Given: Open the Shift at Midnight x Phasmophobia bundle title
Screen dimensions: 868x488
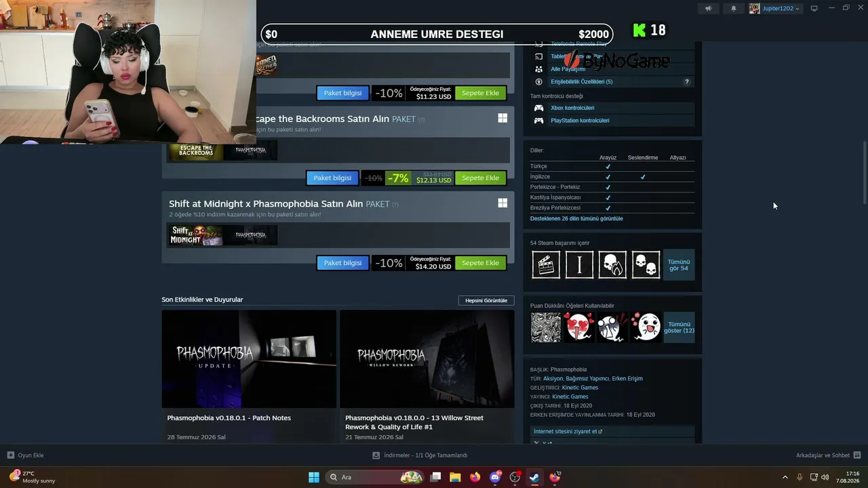Looking at the screenshot, I should 266,204.
